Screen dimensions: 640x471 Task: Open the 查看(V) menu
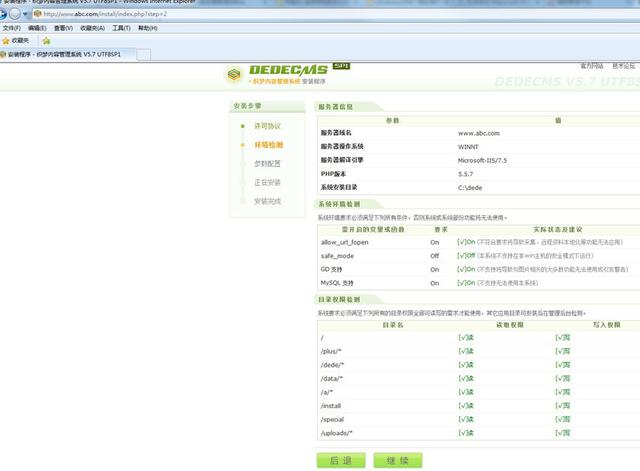click(x=63, y=28)
